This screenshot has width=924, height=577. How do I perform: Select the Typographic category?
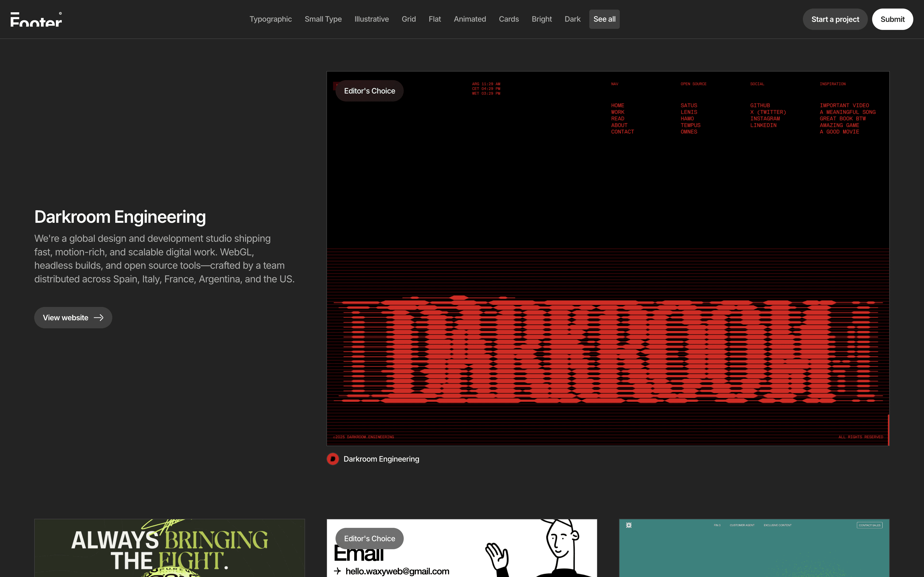[270, 19]
